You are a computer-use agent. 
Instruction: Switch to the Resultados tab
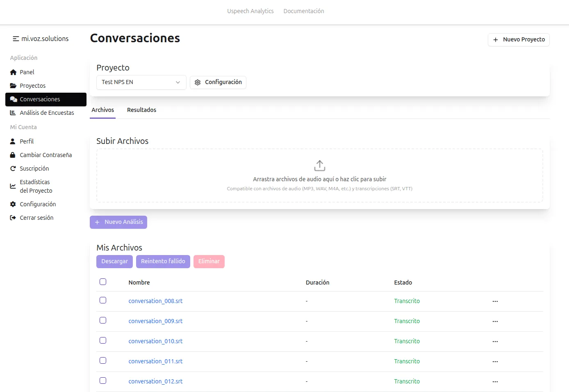141,110
